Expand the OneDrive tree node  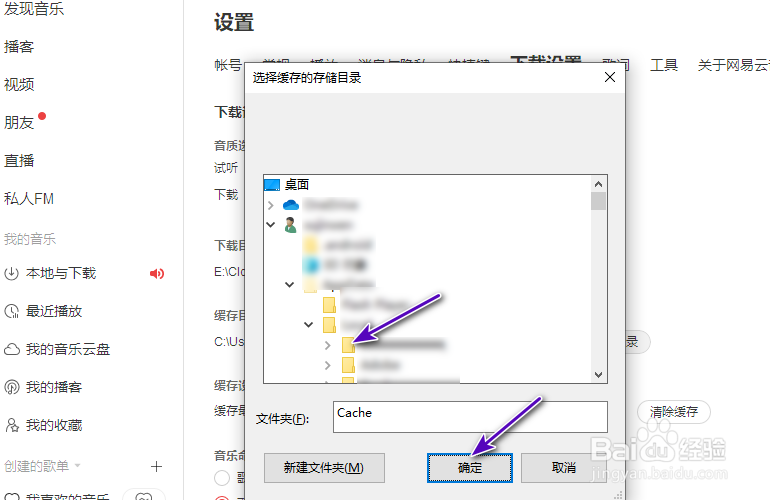[x=271, y=204]
